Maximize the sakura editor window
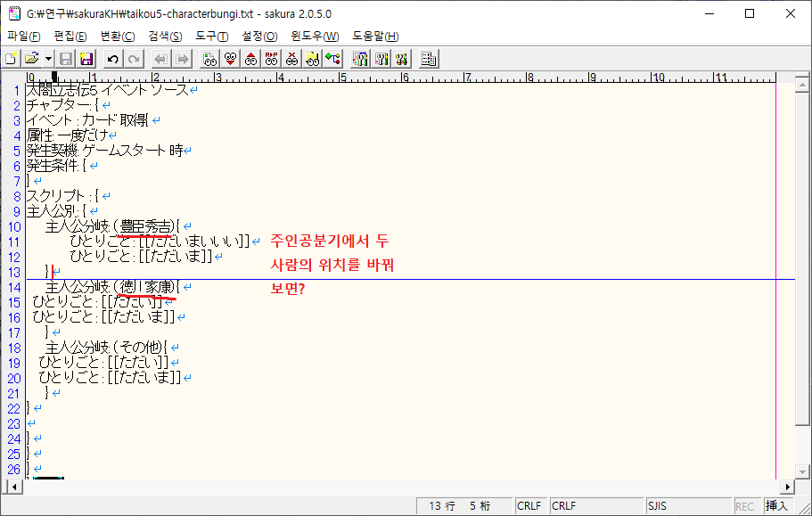Screen dimensions: 812x516 [x=750, y=13]
